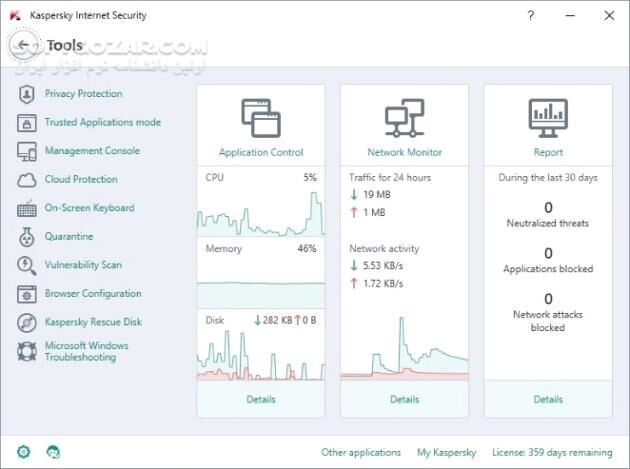The height and width of the screenshot is (469, 630).
Task: Click License: 359 days remaining
Action: (552, 453)
